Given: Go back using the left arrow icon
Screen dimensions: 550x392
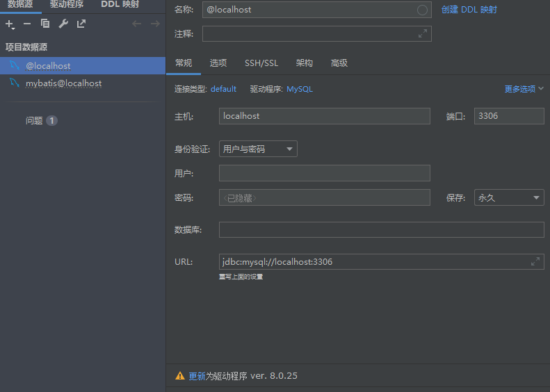Looking at the screenshot, I should [137, 24].
